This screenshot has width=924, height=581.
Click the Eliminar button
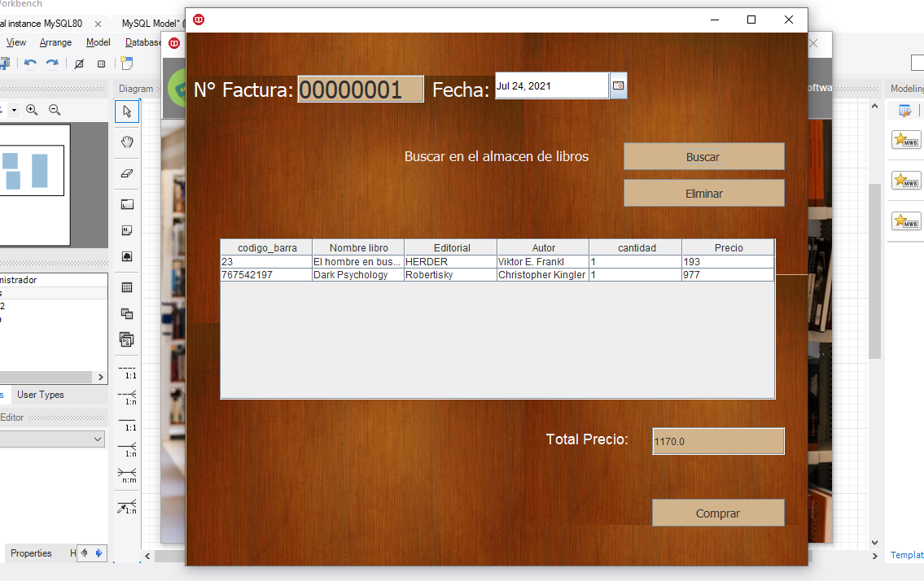[703, 194]
